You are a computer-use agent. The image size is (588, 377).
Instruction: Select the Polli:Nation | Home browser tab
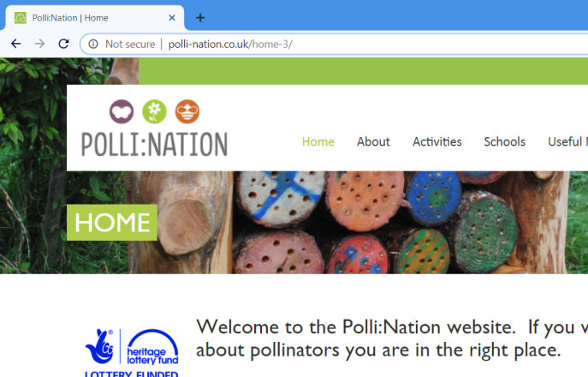pyautogui.click(x=94, y=18)
